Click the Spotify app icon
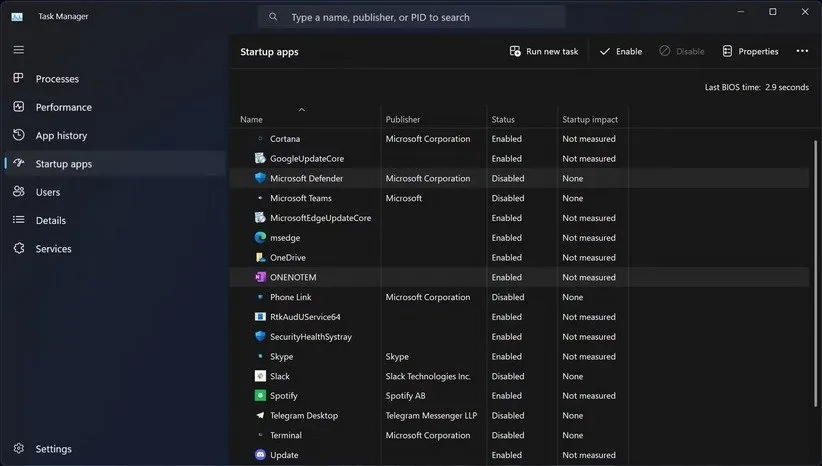Screen dimensions: 822x466 pos(260,396)
